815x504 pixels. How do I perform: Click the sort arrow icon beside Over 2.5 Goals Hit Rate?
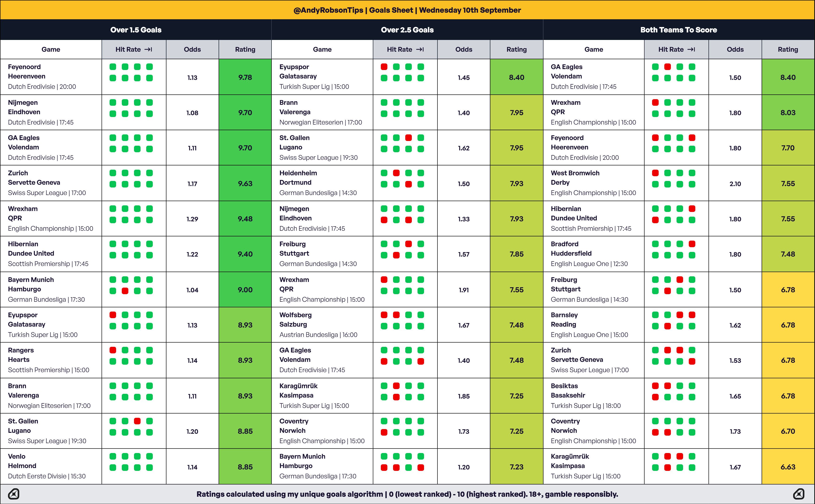tap(420, 49)
